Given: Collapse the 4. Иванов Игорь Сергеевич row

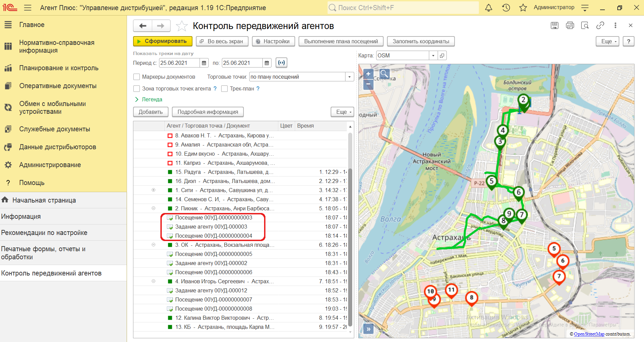Looking at the screenshot, I should (153, 281).
